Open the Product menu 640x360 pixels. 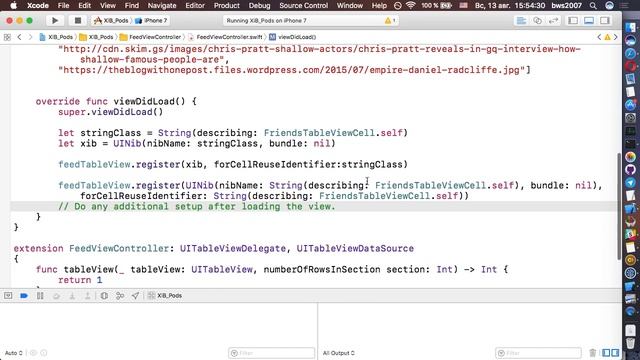click(x=227, y=6)
